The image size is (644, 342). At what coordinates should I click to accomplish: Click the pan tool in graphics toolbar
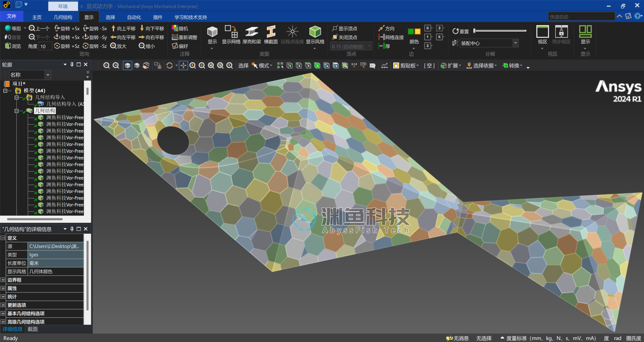(x=183, y=66)
